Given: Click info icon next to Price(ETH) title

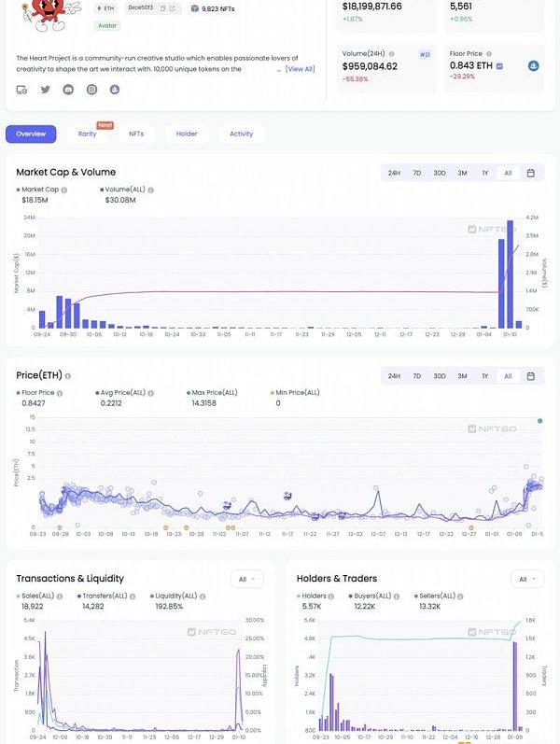Looking at the screenshot, I should (68, 375).
